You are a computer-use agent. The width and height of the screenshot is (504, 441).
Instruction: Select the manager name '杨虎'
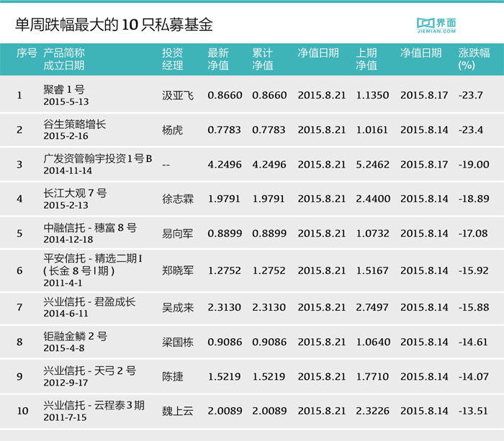[173, 130]
